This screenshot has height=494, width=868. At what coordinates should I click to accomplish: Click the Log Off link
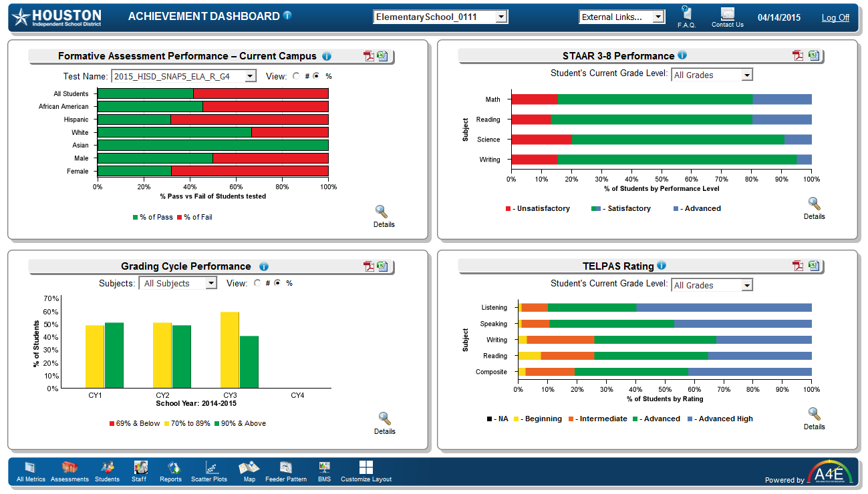coord(835,17)
